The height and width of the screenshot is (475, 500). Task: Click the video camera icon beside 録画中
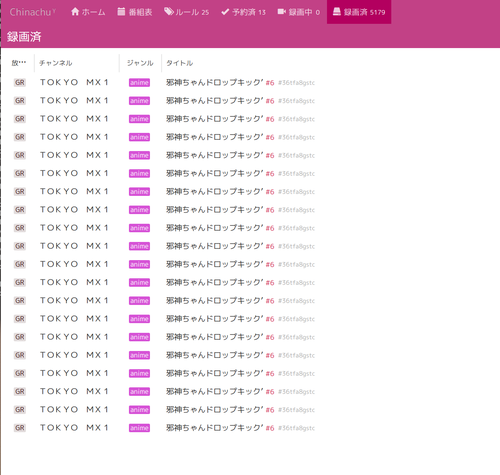click(282, 12)
